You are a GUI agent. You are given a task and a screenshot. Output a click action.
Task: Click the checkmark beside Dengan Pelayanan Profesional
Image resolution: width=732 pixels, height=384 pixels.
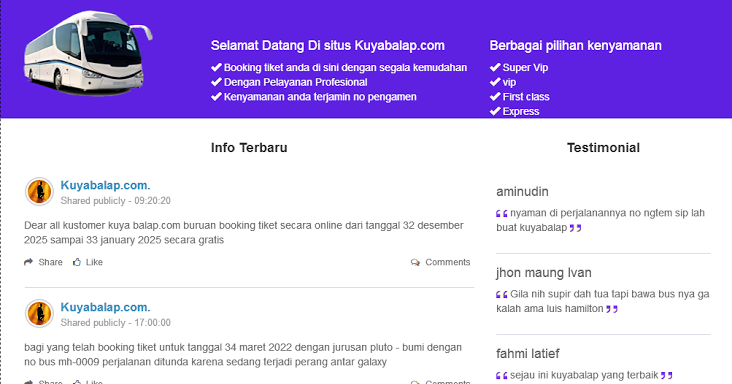pyautogui.click(x=216, y=82)
